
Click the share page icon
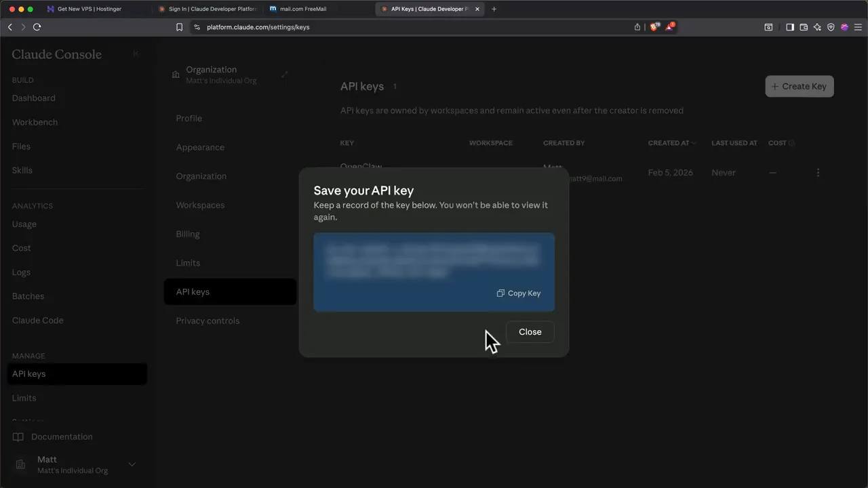pos(637,27)
